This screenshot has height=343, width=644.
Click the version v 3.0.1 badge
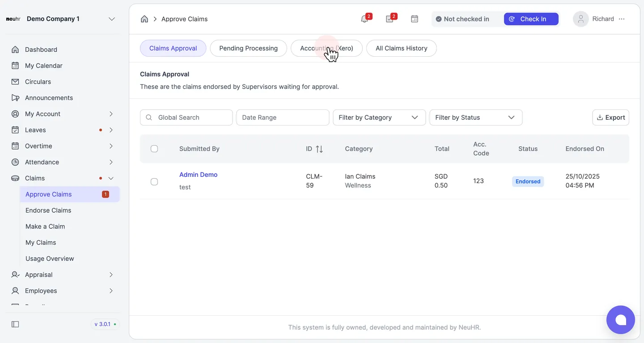pos(105,324)
